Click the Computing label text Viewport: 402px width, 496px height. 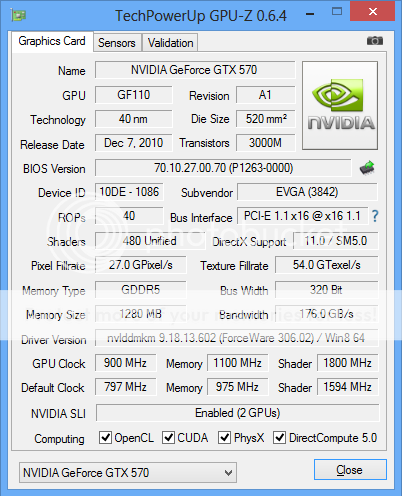coord(59,439)
